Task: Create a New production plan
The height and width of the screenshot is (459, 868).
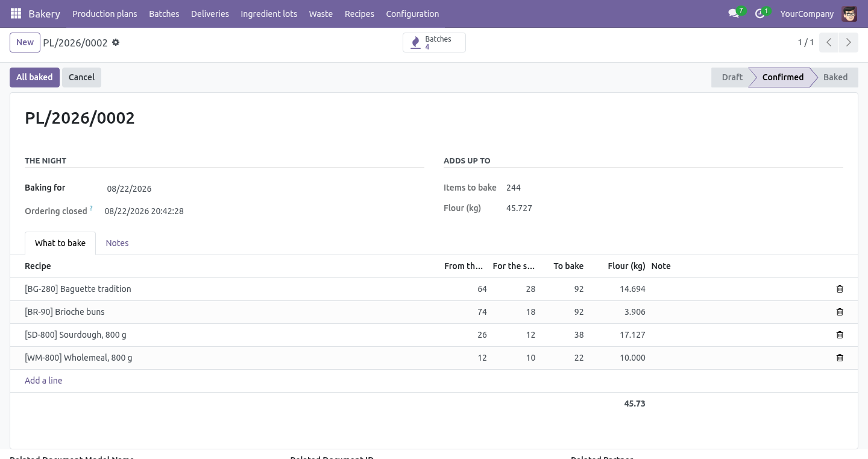Action: pos(25,42)
